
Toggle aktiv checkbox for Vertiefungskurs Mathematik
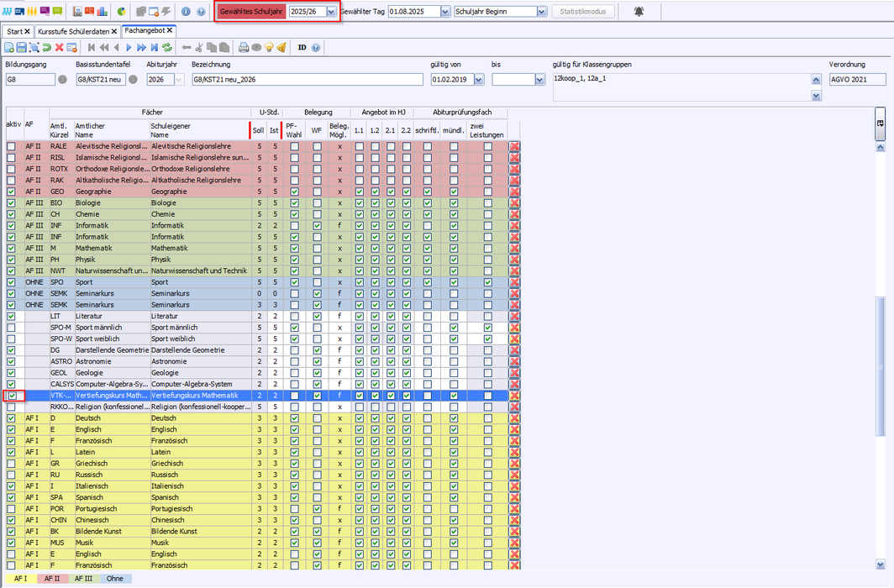pyautogui.click(x=12, y=395)
